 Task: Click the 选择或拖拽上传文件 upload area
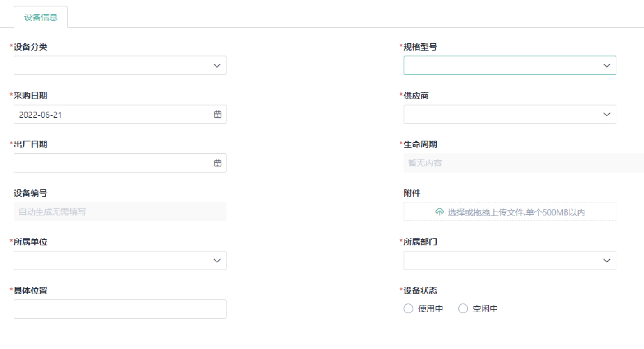[510, 212]
